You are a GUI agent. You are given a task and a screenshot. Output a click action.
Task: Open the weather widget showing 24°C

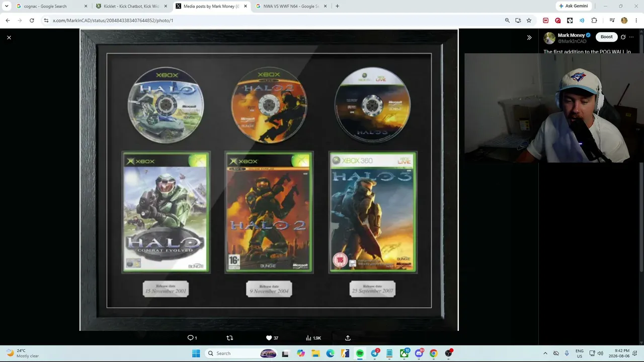click(x=22, y=353)
